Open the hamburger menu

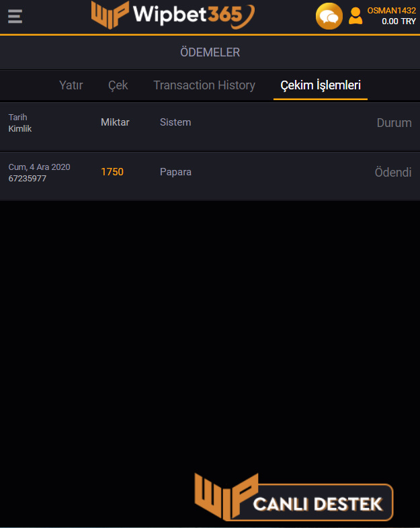click(15, 16)
